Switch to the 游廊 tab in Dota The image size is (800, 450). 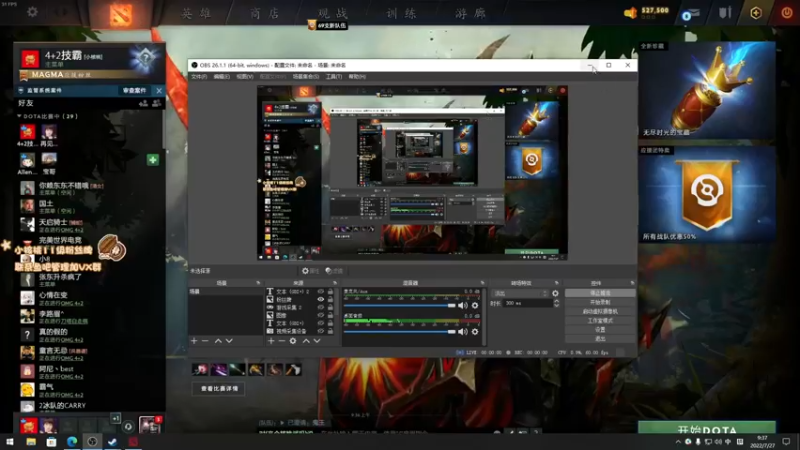click(470, 13)
